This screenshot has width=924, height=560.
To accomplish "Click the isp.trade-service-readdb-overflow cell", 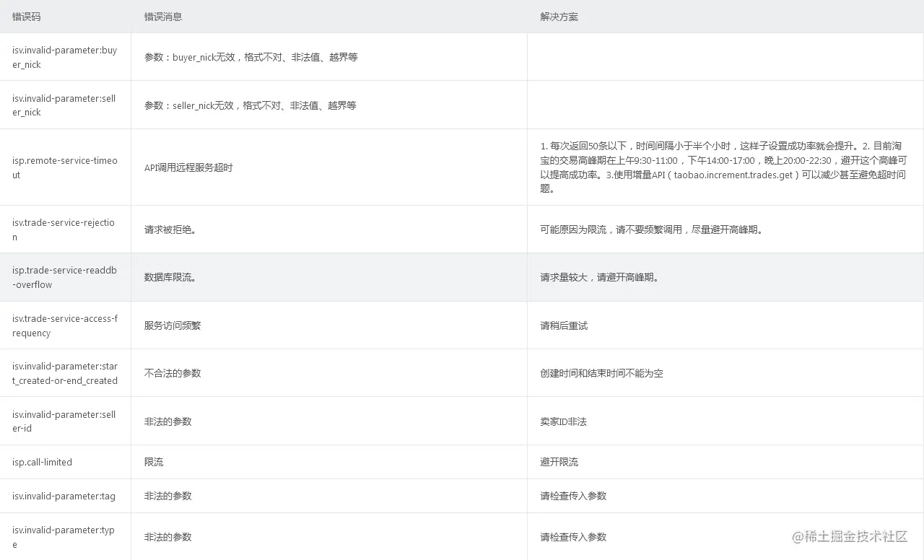I will click(x=64, y=277).
